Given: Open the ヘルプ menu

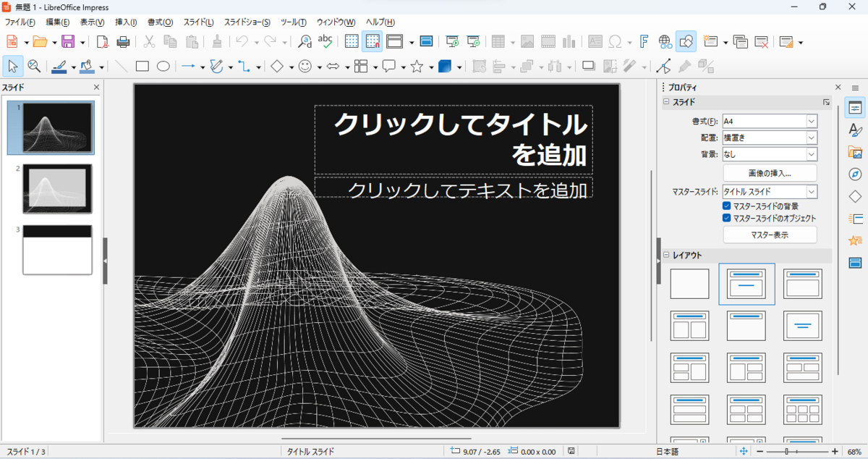Looking at the screenshot, I should [380, 22].
